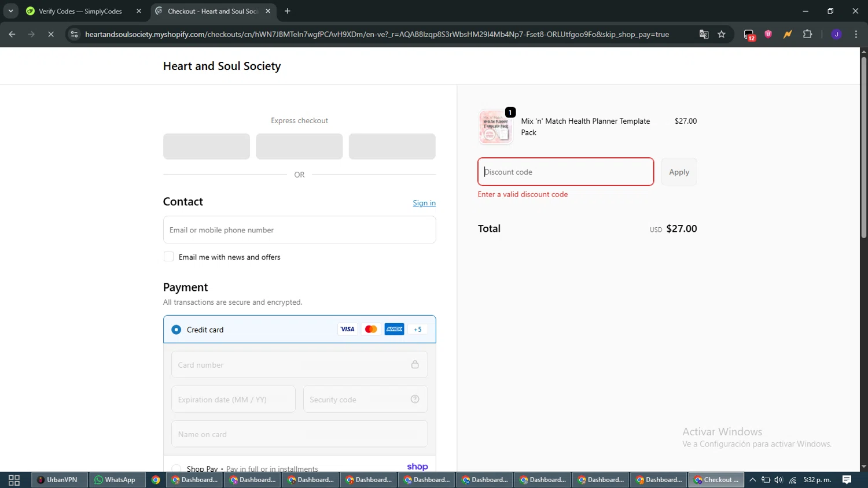Bookmark this page with star icon
Viewport: 868px width, 488px height.
click(722, 34)
